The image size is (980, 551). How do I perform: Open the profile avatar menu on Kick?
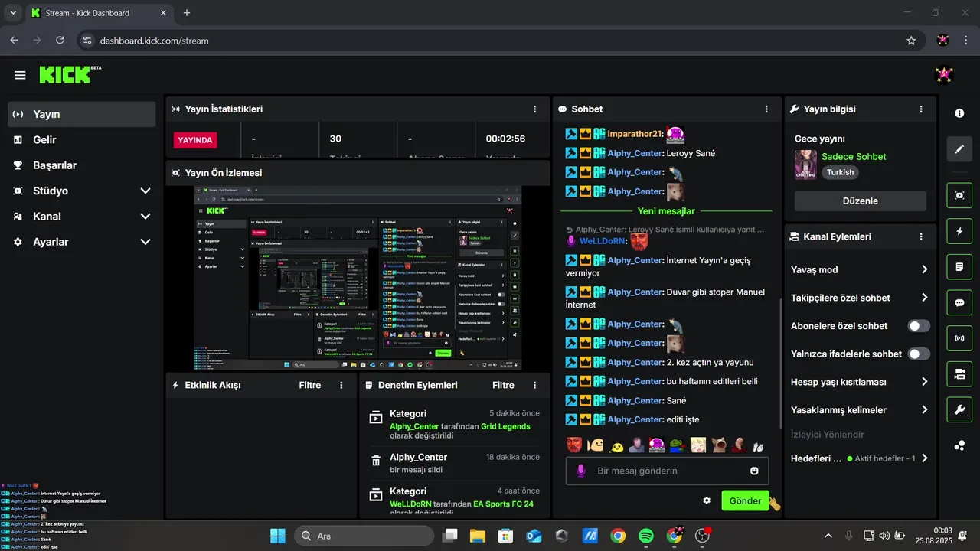pyautogui.click(x=944, y=75)
